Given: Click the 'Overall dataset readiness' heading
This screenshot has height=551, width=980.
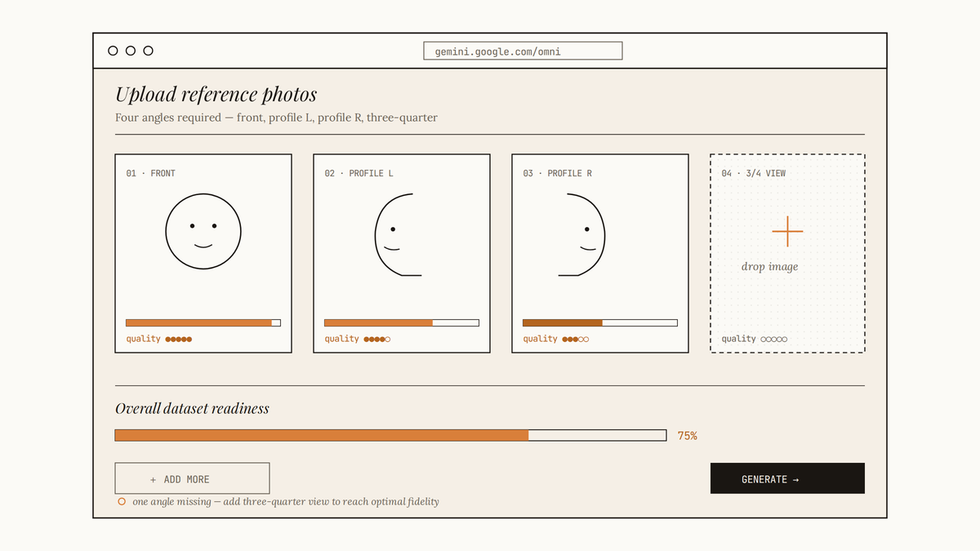Looking at the screenshot, I should coord(192,408).
